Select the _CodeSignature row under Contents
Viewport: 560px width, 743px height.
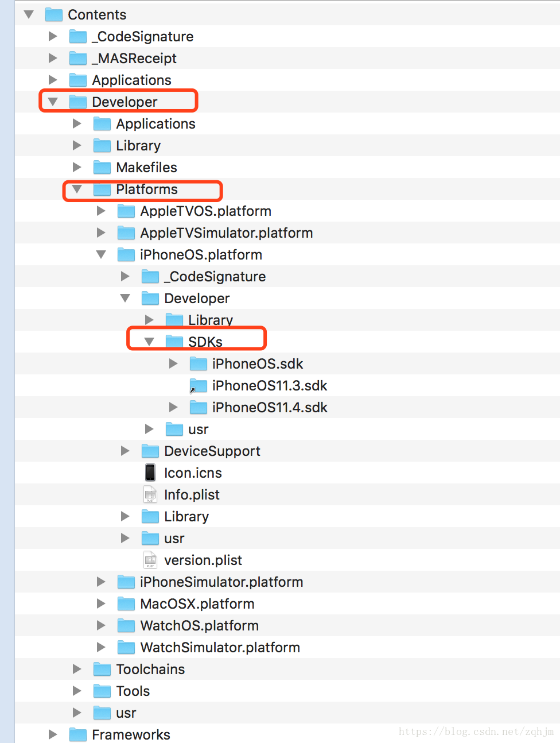coord(287,36)
